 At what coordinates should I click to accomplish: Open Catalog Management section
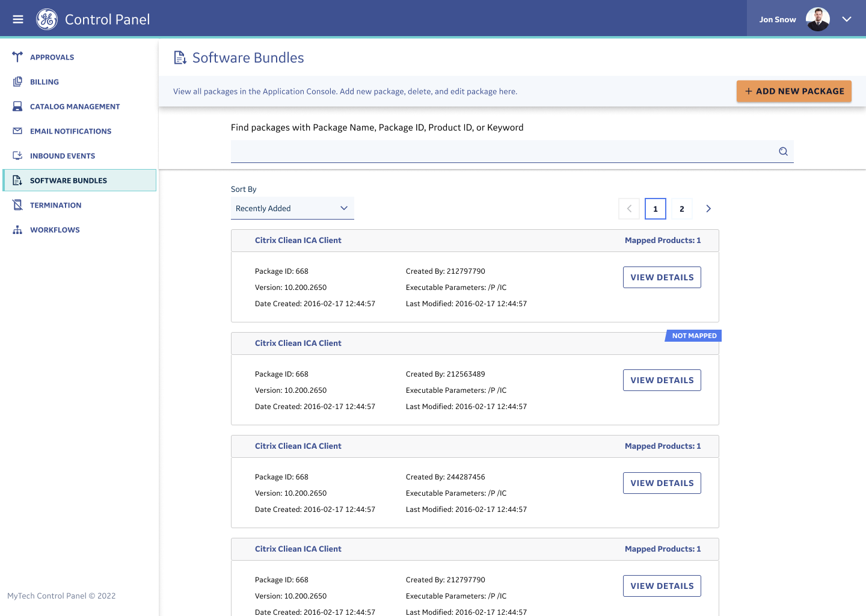click(x=75, y=106)
